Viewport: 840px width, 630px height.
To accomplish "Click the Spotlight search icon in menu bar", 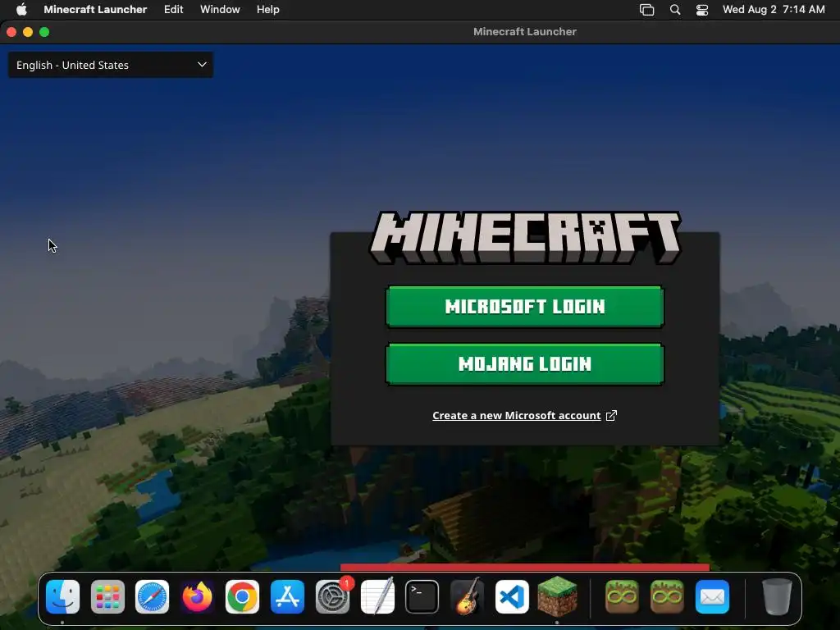I will click(x=675, y=10).
